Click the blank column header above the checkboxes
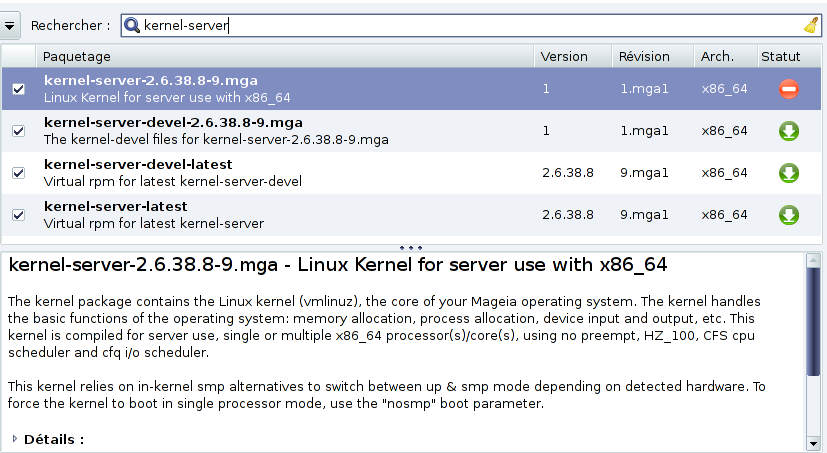This screenshot has height=453, width=827. tap(18, 56)
